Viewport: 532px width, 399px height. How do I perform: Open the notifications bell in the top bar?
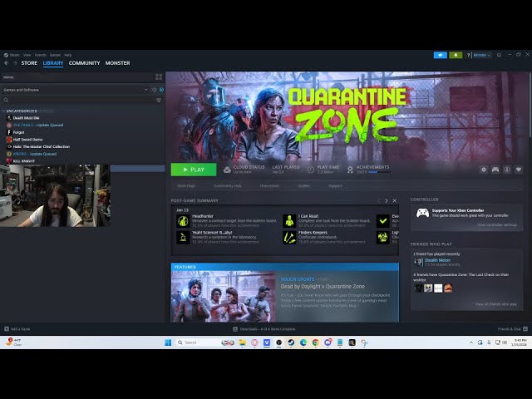[x=456, y=55]
